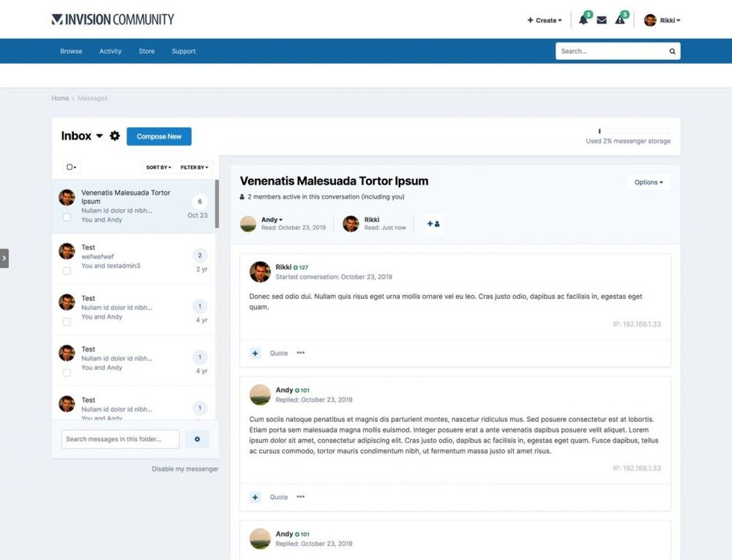
Task: Click the search magnifier icon
Action: pos(672,52)
